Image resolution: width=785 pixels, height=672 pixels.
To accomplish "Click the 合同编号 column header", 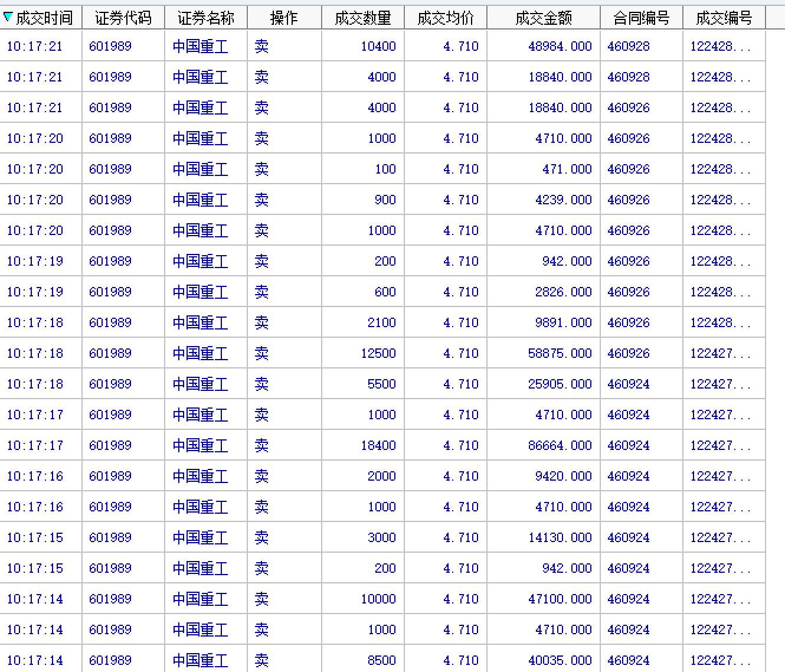I will [x=642, y=18].
